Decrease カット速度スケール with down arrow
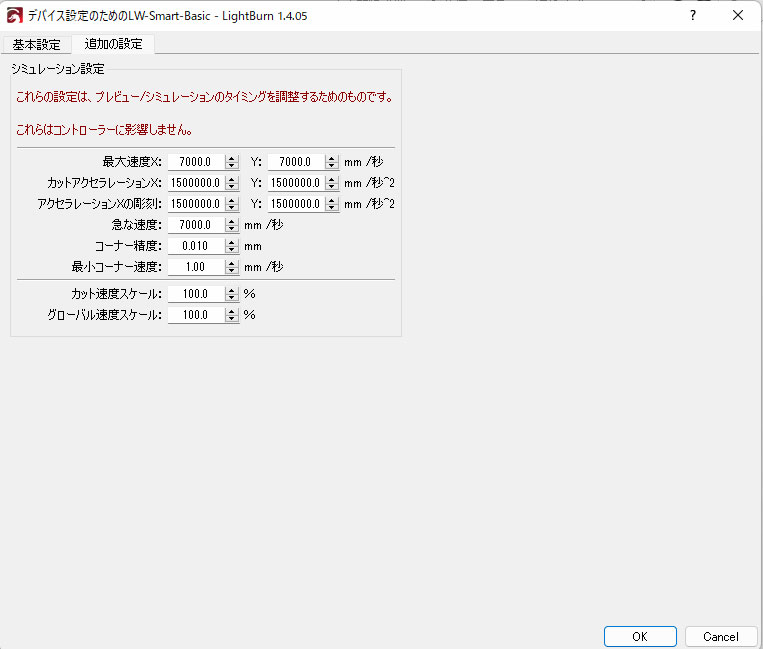Viewport: 763px width, 649px height. (x=232, y=298)
